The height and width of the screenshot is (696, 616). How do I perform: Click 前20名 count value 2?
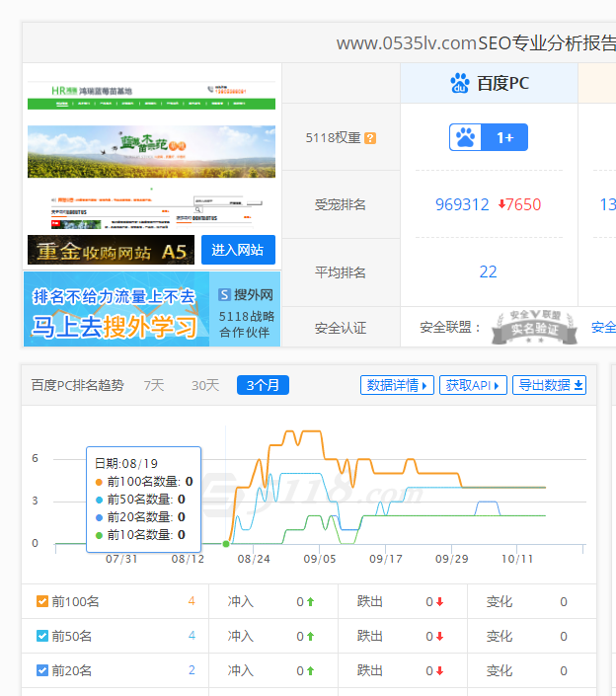[x=192, y=670]
